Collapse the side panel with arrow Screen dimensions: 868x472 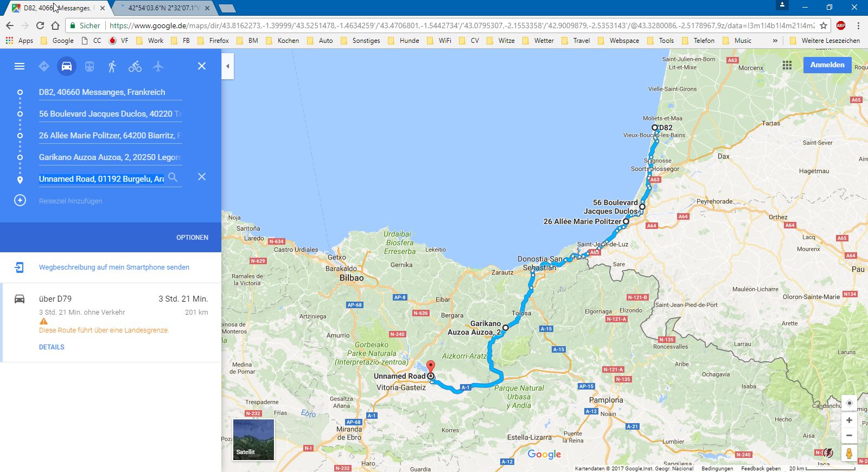[x=228, y=66]
